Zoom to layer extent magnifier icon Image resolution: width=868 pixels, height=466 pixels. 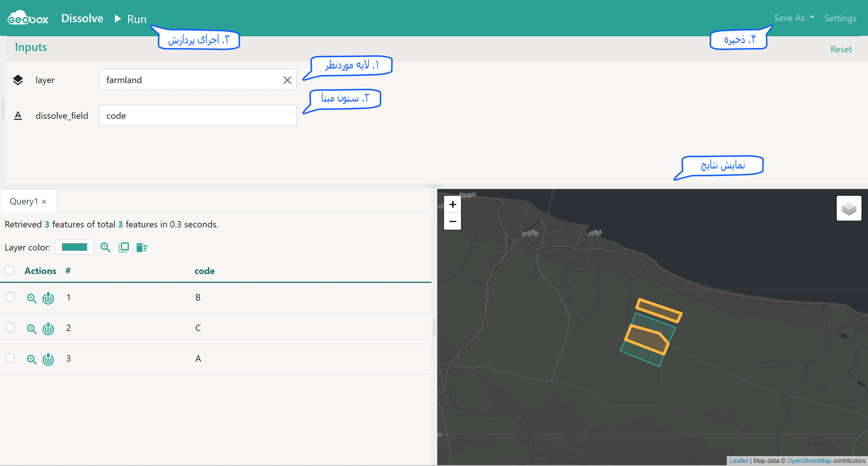tap(105, 247)
